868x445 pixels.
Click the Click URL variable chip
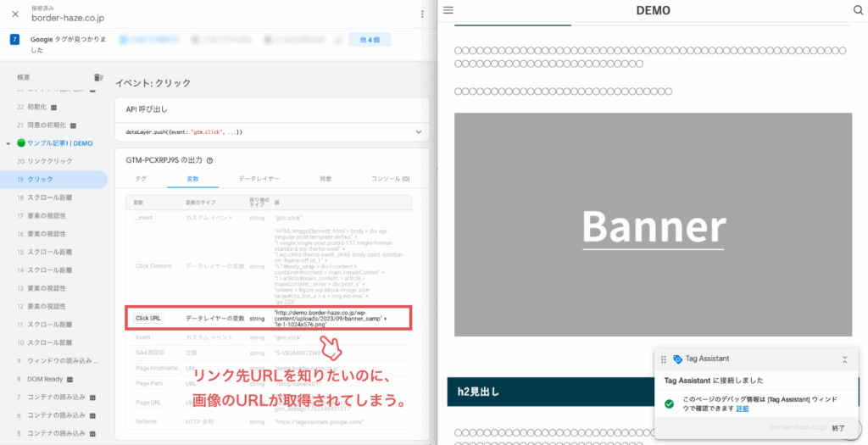[x=147, y=318]
